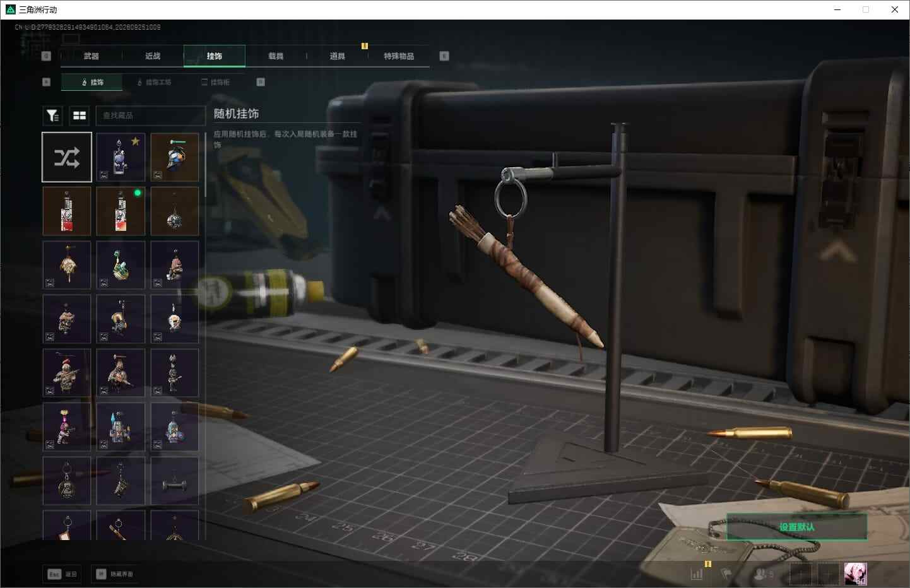910x588 pixels.
Task: Click the Esc 返回 button
Action: tap(62, 574)
